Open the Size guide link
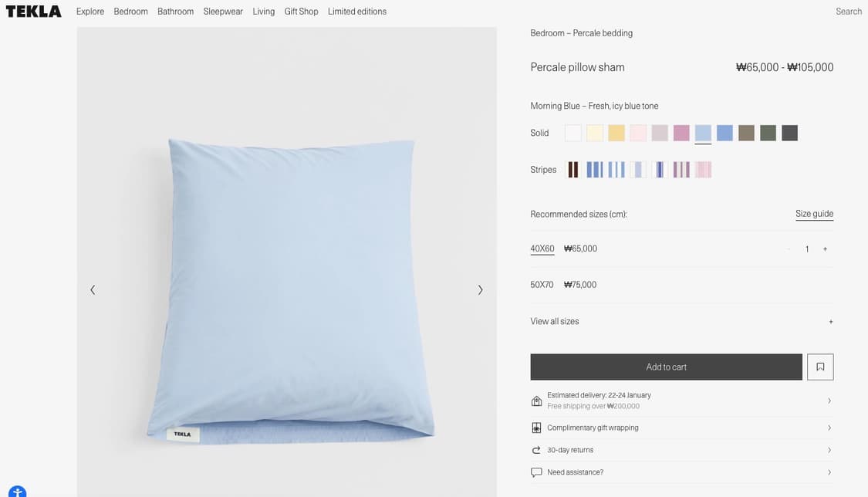The image size is (868, 497). [x=814, y=214]
